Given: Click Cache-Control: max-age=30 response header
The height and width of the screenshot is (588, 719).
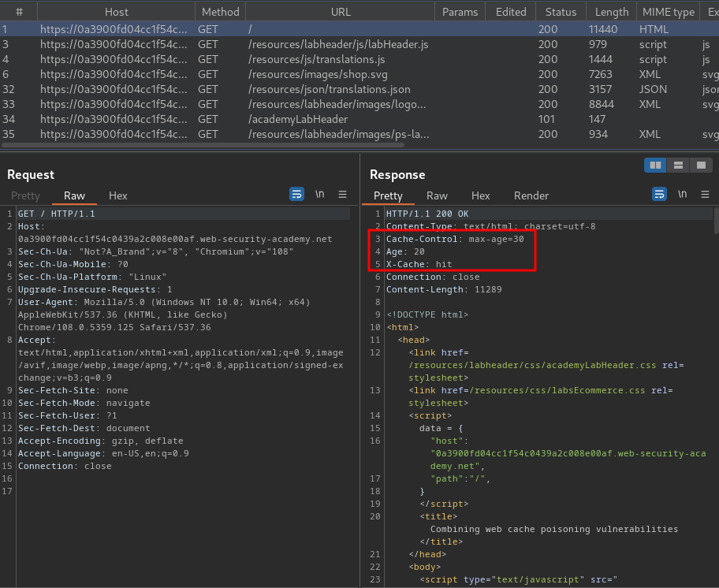Looking at the screenshot, I should point(455,239).
